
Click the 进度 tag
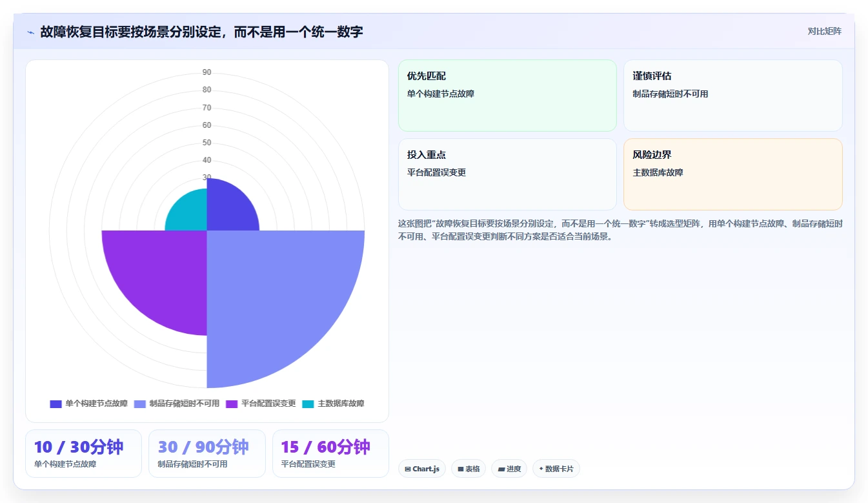(509, 469)
